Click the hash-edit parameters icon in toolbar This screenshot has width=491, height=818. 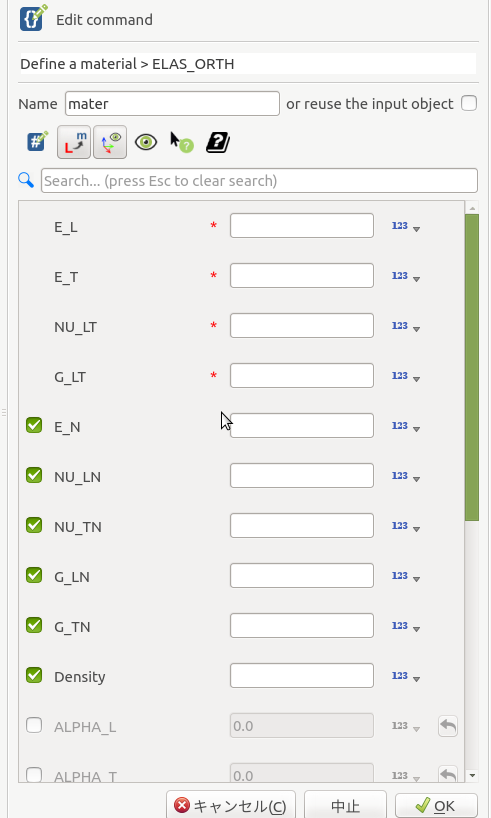pos(37,142)
